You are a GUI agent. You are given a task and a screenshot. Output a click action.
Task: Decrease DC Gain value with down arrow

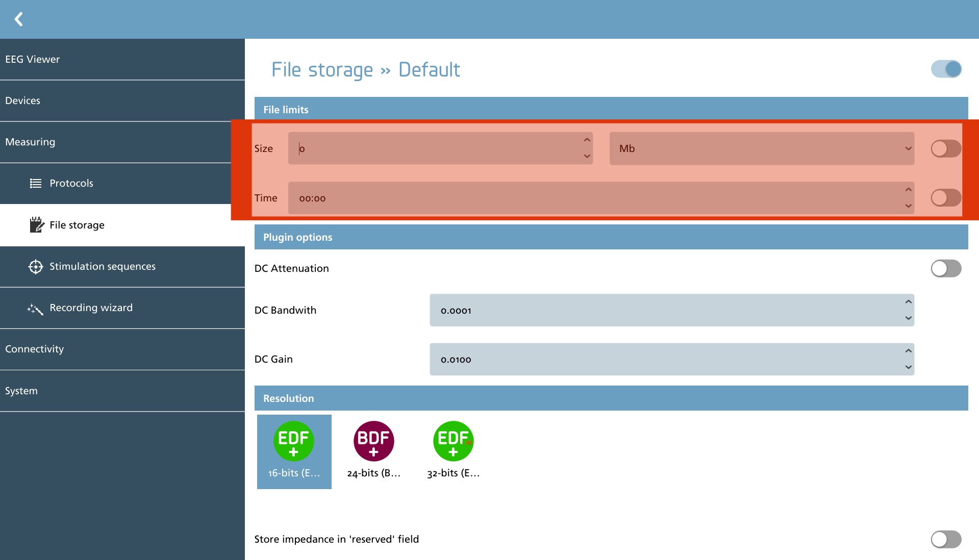[908, 367]
